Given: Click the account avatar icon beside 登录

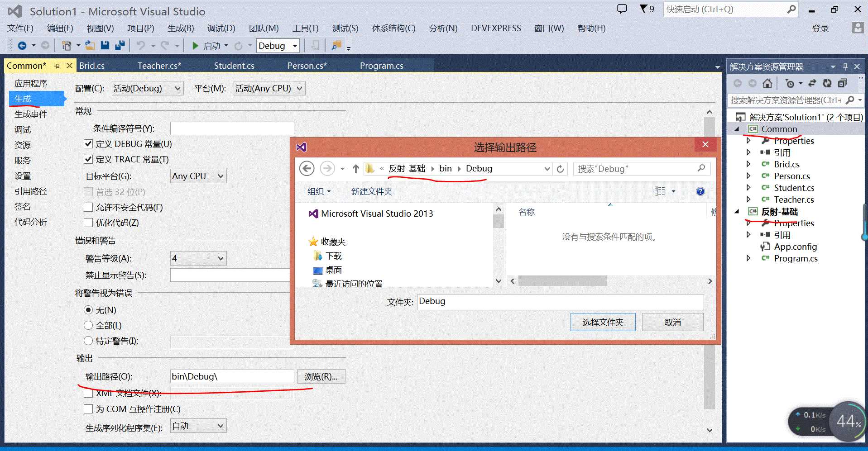Looking at the screenshot, I should [x=858, y=28].
